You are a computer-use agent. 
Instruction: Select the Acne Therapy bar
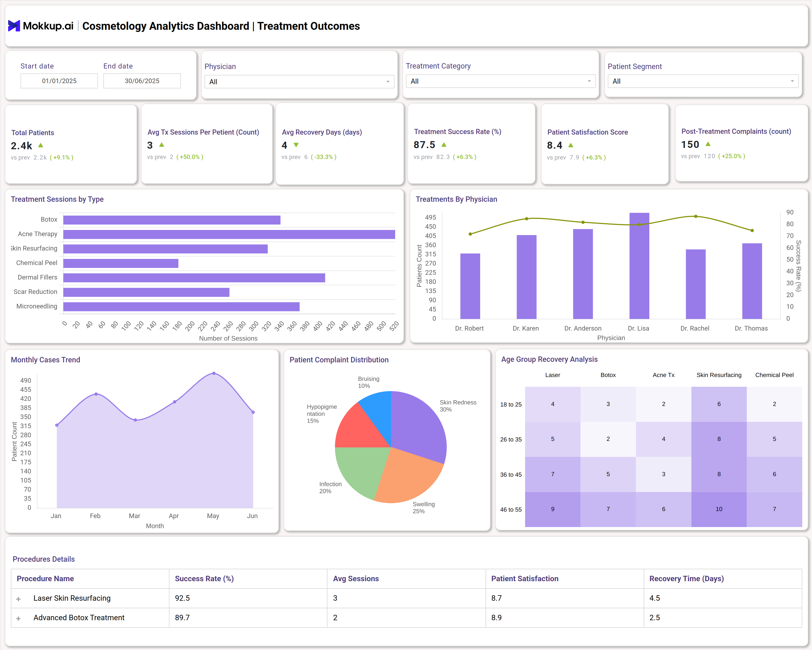tap(229, 234)
